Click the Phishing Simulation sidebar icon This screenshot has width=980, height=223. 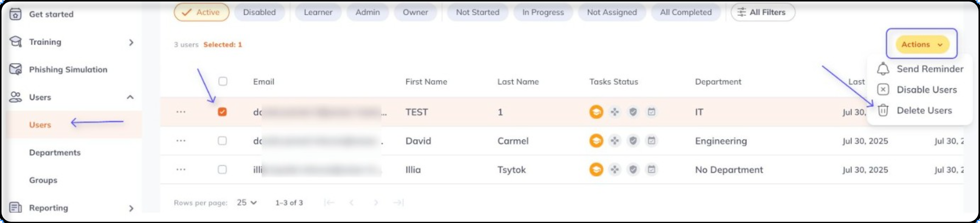click(15, 69)
